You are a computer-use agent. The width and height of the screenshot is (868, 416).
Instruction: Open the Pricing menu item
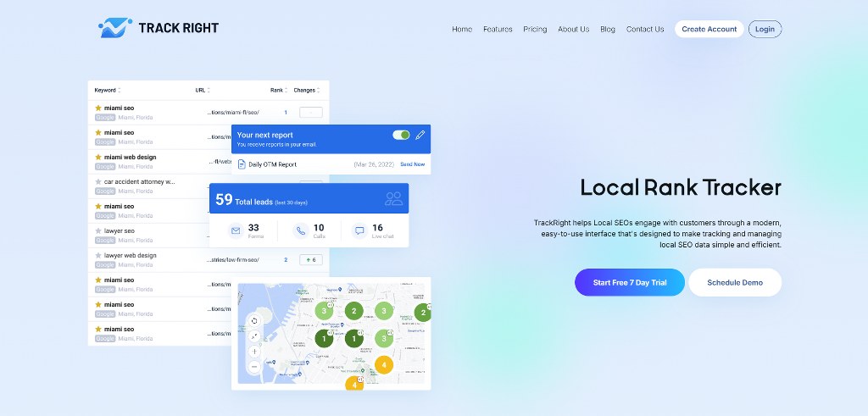[535, 30]
